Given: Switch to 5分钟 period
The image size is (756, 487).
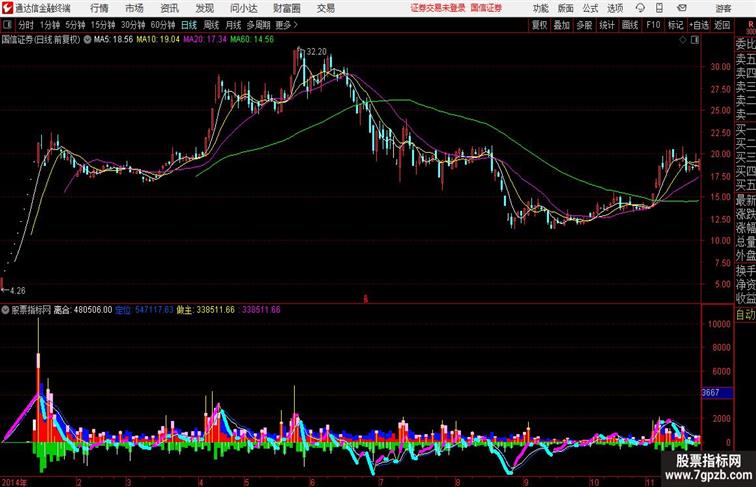Looking at the screenshot, I should point(75,25).
